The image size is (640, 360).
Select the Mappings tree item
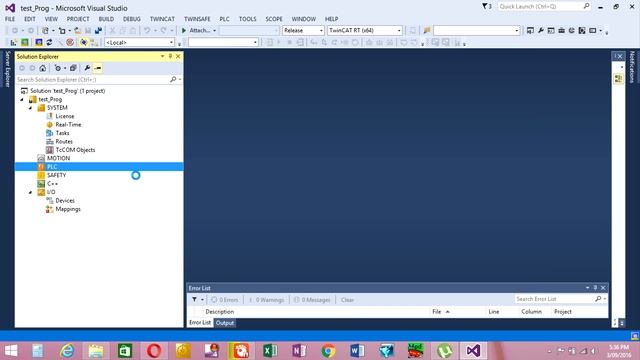(68, 209)
